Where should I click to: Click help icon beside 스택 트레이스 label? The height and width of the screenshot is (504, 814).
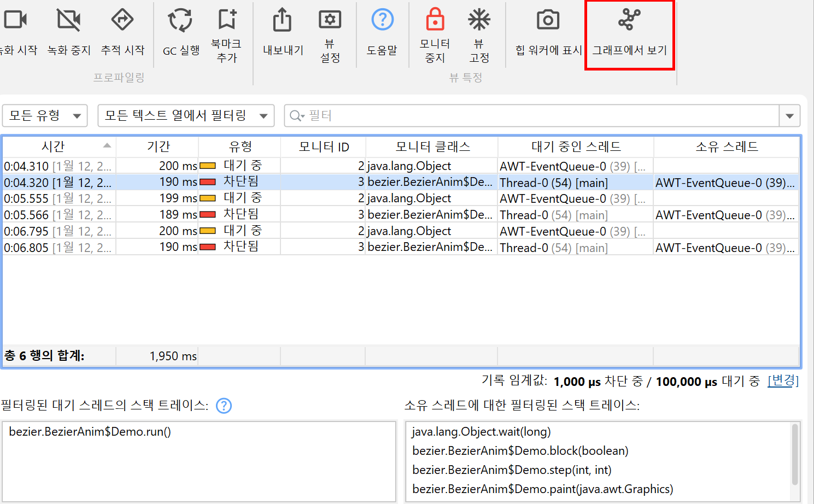coord(224,406)
